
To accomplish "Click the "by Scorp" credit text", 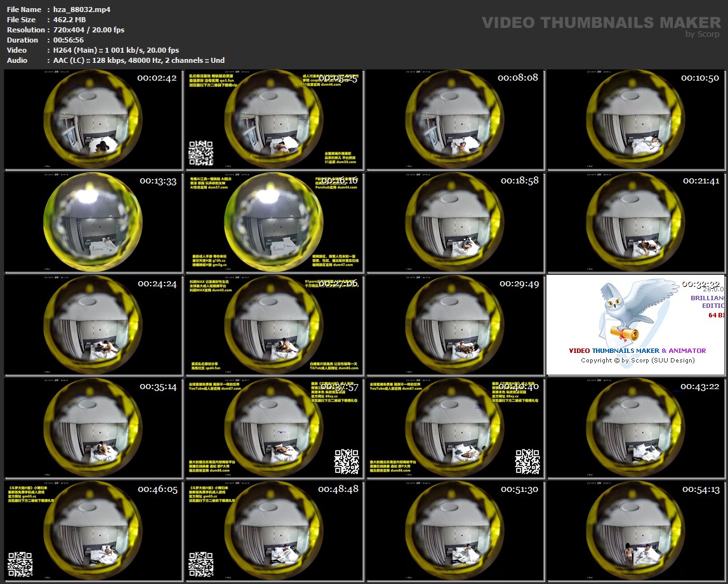I will (703, 34).
